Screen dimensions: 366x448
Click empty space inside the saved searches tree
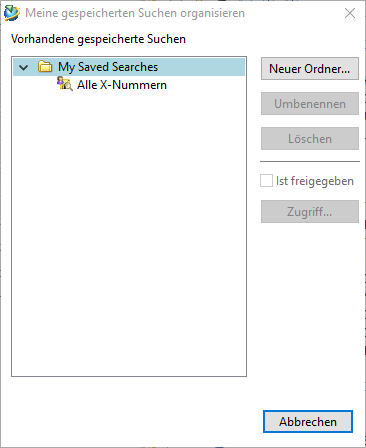(x=129, y=233)
